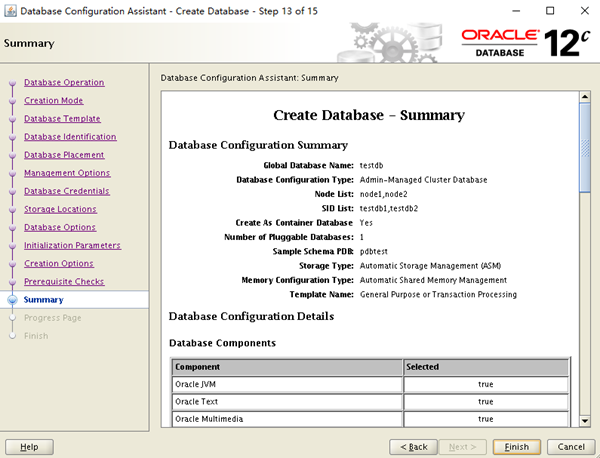This screenshot has height=458, width=600.
Task: Click the true value for Oracle JVM
Action: point(486,384)
